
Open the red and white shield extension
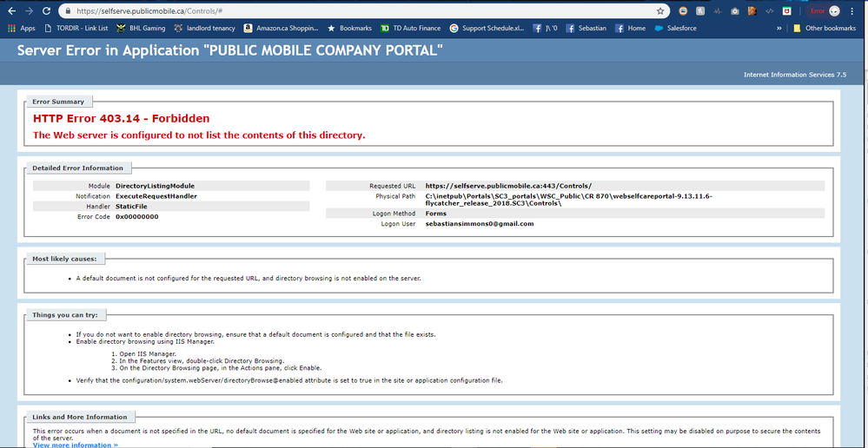(x=786, y=11)
